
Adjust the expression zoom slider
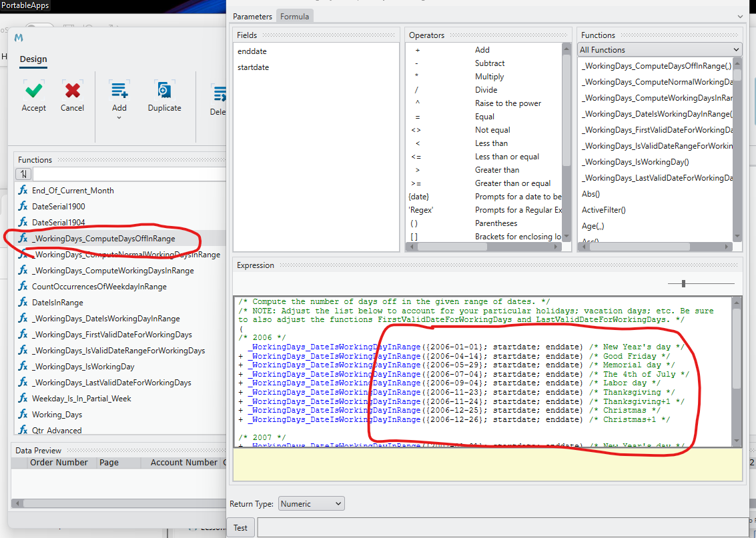click(683, 284)
